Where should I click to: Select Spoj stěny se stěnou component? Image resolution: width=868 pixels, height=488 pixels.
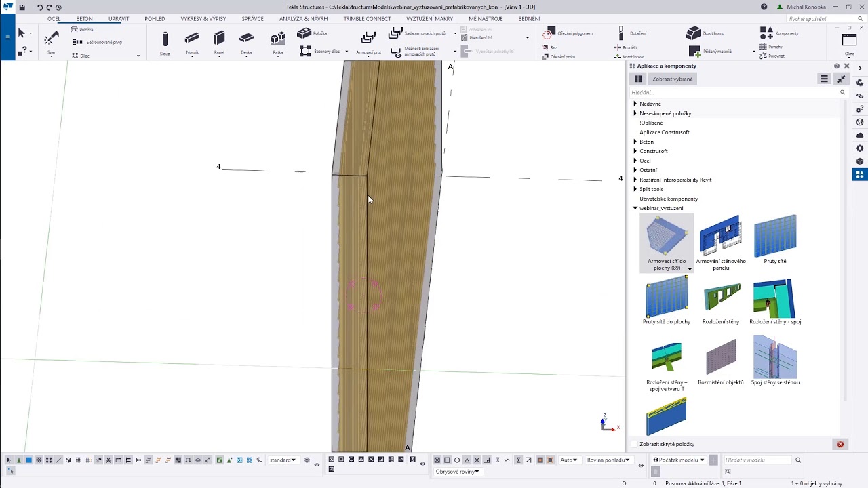[775, 361]
